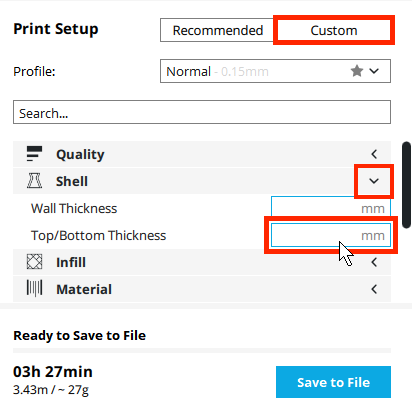Click the Wall Thickness value field

[331, 208]
